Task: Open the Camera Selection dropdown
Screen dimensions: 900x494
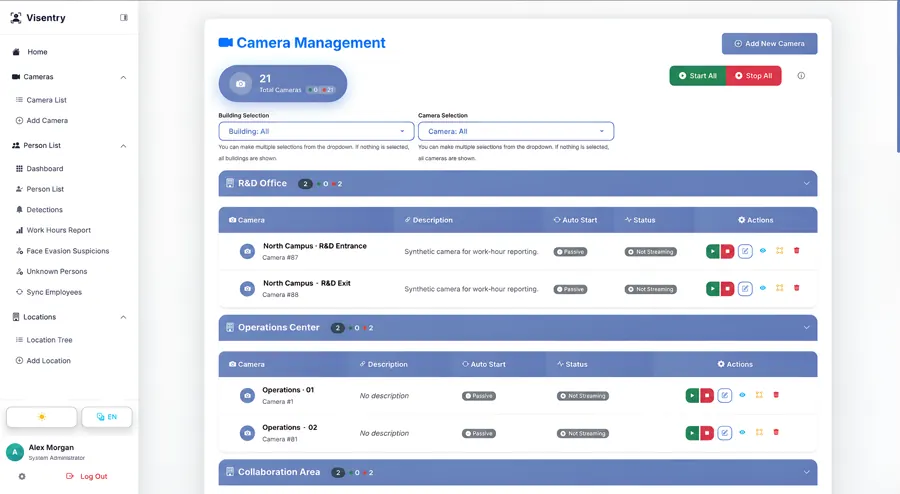Action: 515,131
